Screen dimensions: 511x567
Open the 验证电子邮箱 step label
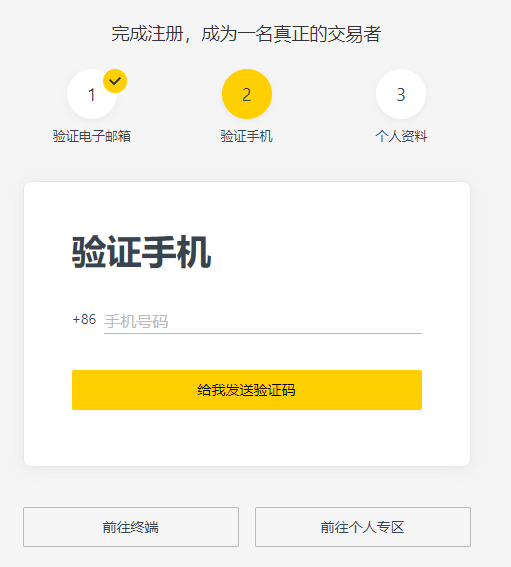(x=92, y=136)
